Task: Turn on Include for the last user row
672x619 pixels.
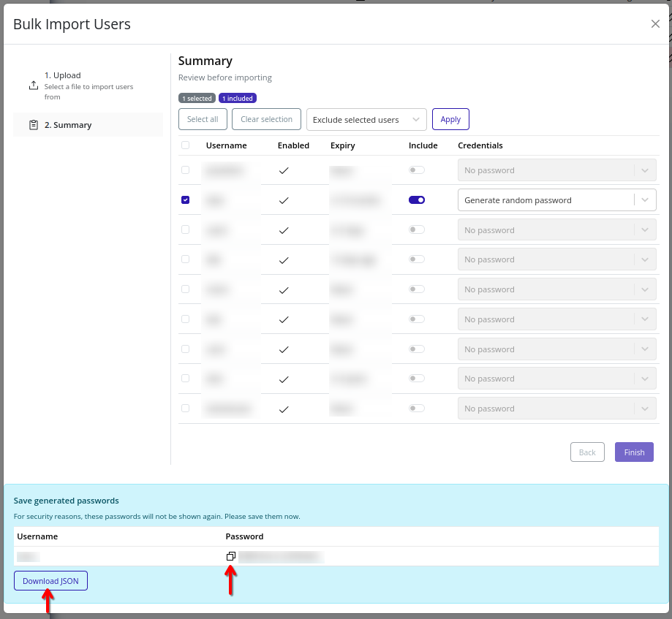Action: [x=416, y=408]
